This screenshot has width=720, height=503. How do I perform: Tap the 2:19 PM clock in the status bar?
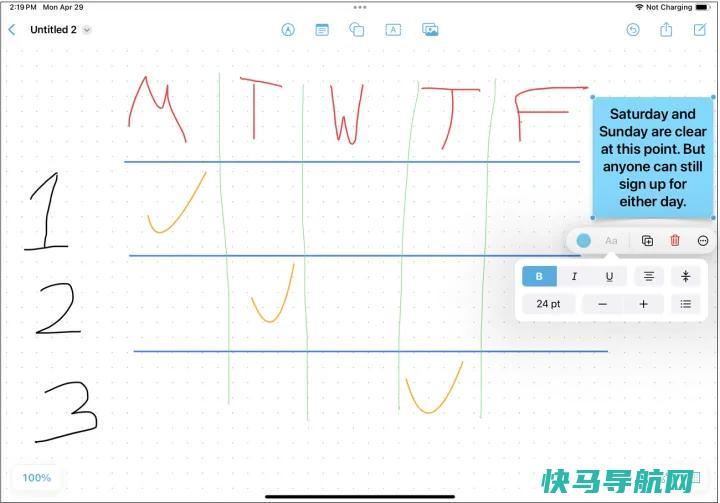tap(22, 7)
